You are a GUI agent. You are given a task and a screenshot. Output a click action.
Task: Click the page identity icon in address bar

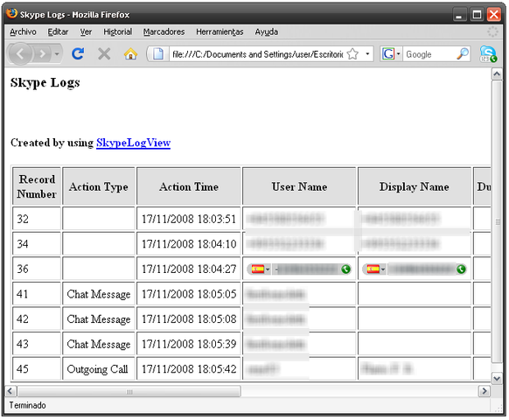[x=158, y=54]
